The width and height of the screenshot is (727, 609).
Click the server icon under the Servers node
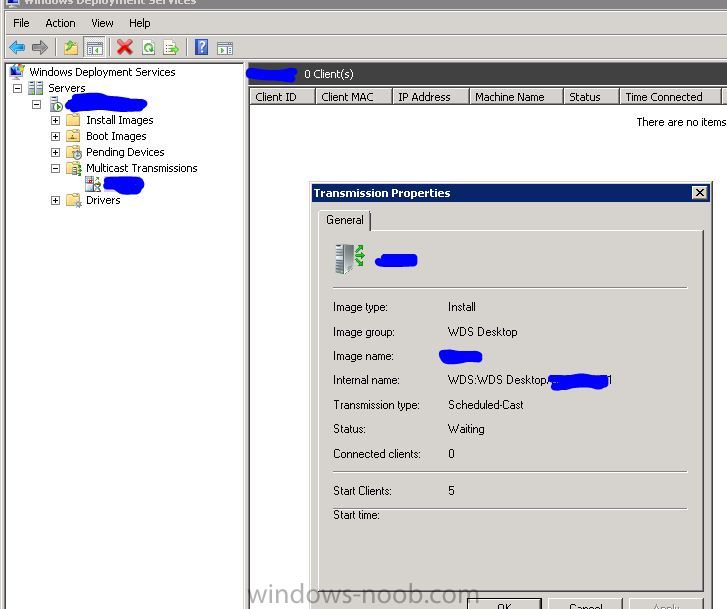coord(56,104)
